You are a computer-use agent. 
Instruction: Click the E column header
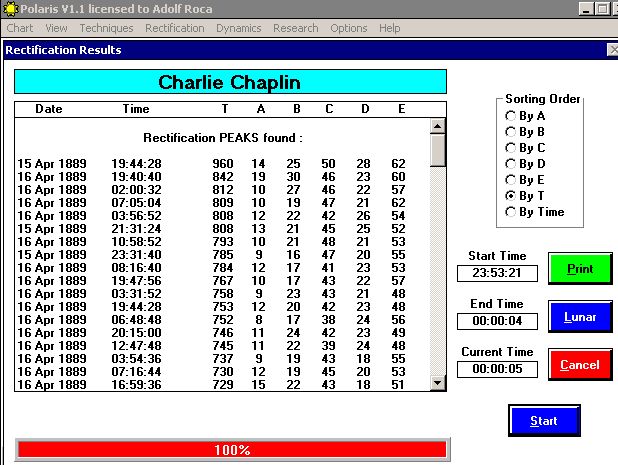coord(401,109)
